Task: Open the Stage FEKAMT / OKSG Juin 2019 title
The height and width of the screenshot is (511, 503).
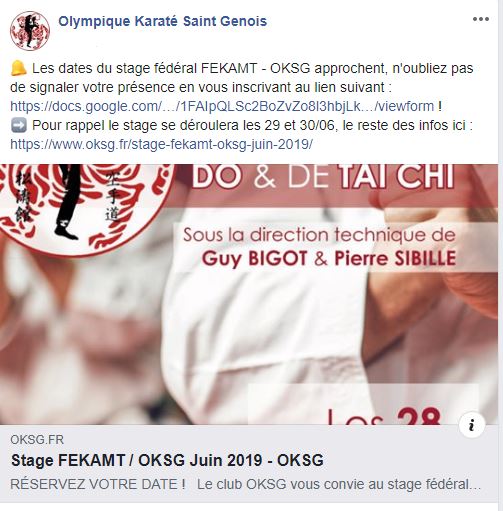Action: (x=167, y=460)
